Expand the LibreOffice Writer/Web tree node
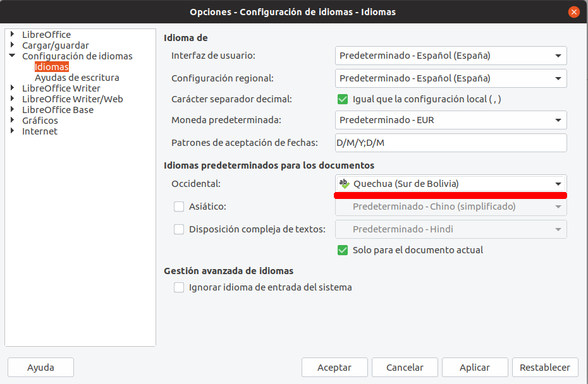Image resolution: width=588 pixels, height=384 pixels. tap(13, 99)
